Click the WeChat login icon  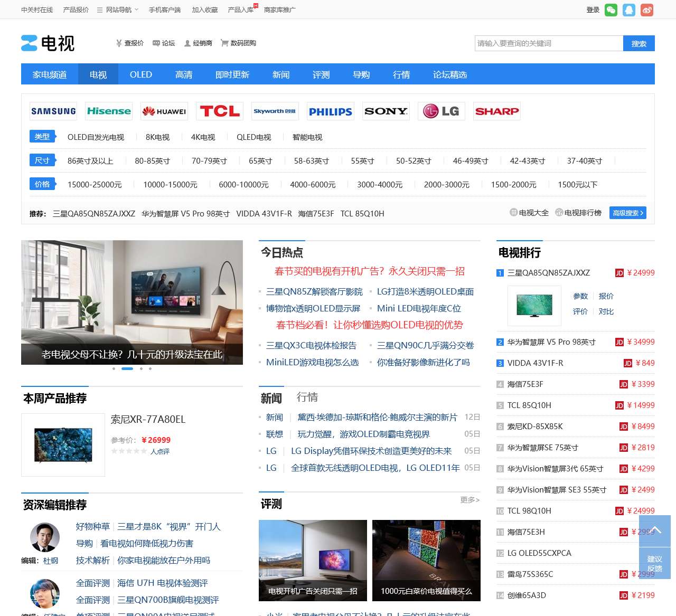(x=611, y=10)
